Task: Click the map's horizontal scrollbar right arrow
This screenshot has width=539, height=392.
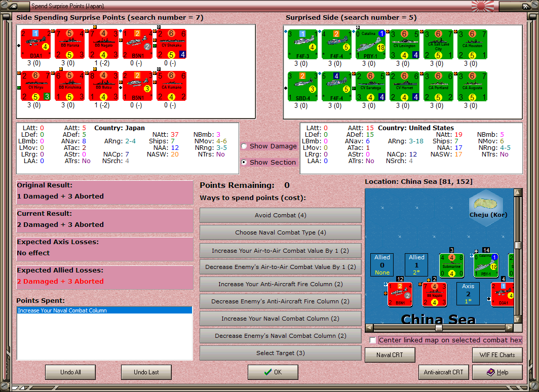Action: [509, 328]
